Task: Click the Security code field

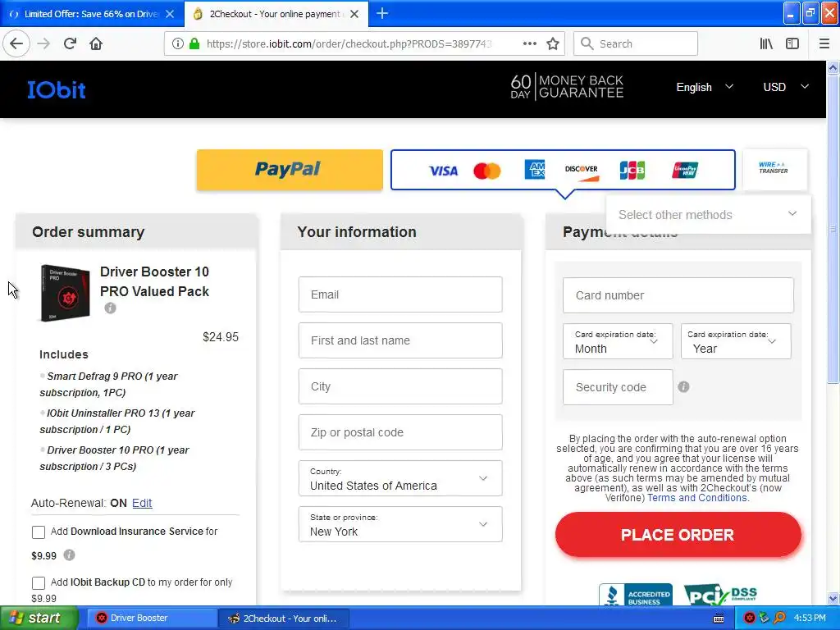Action: [618, 387]
